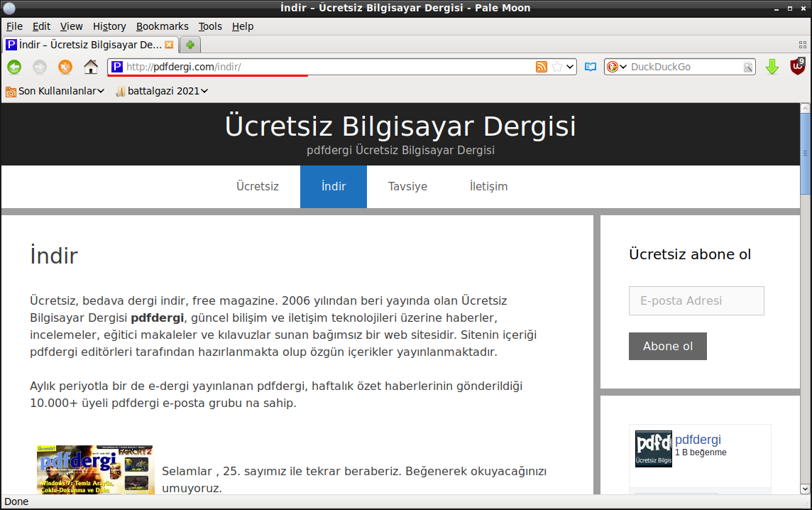Open the URL history dropdown arrow
812x510 pixels.
pyautogui.click(x=570, y=66)
